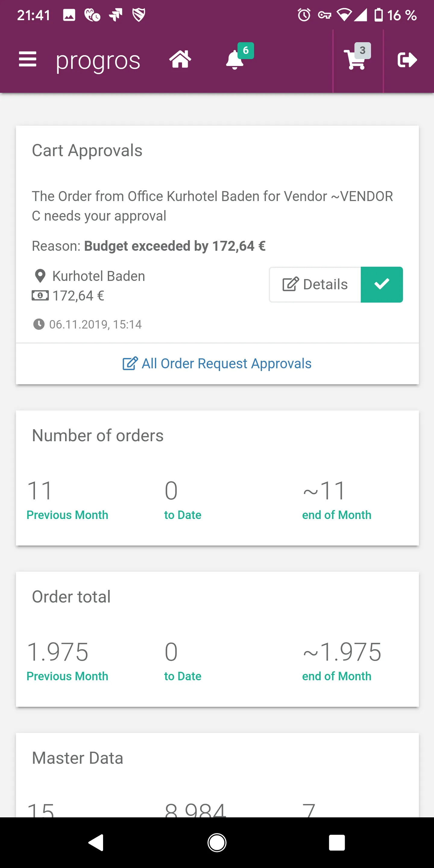Select end of Month under Order total
The image size is (434, 868).
coord(337,676)
